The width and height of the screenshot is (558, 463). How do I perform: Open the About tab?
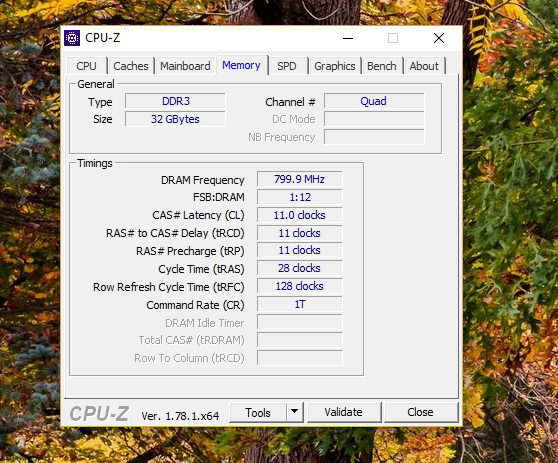click(424, 66)
